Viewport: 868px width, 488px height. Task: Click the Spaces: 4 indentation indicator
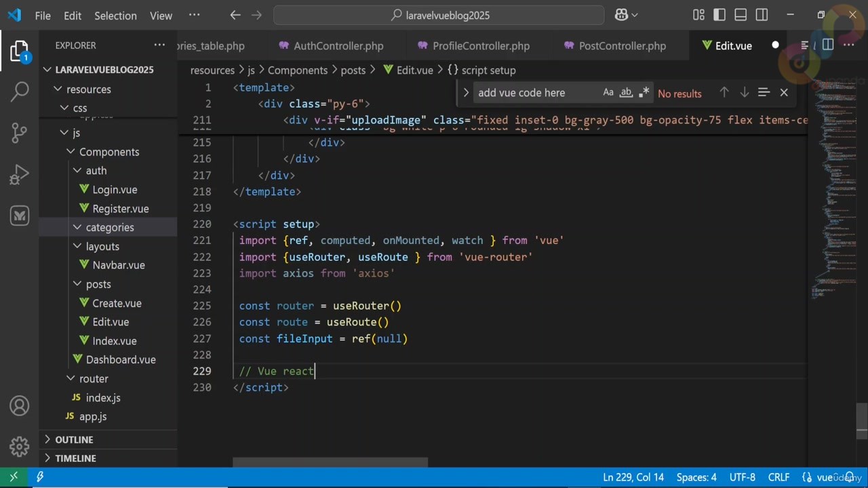[696, 477]
